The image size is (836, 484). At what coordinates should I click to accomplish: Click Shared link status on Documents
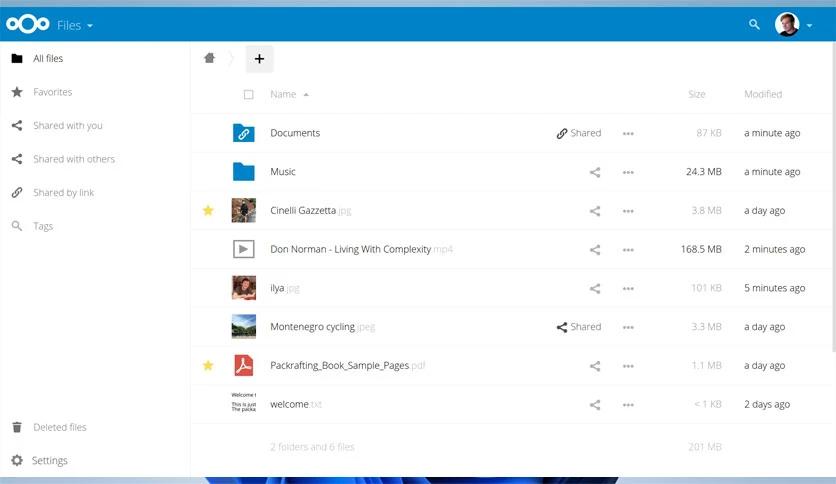coord(578,133)
